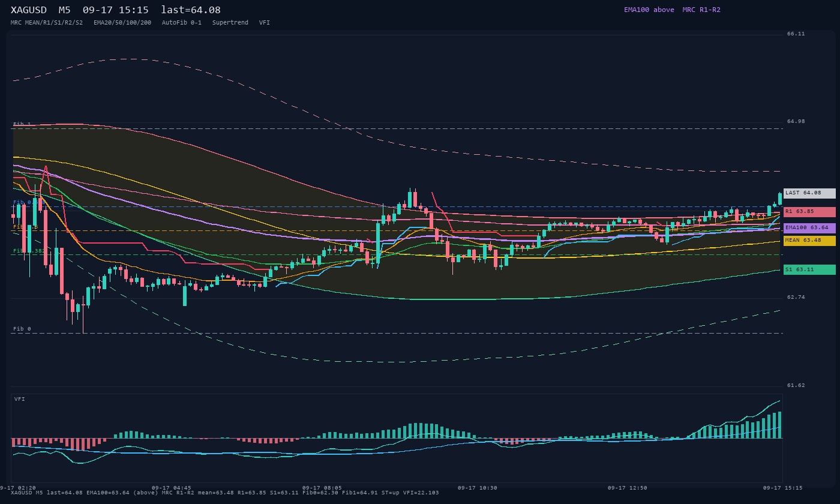
Task: Click the 66.11 price axis label
Action: tap(796, 34)
